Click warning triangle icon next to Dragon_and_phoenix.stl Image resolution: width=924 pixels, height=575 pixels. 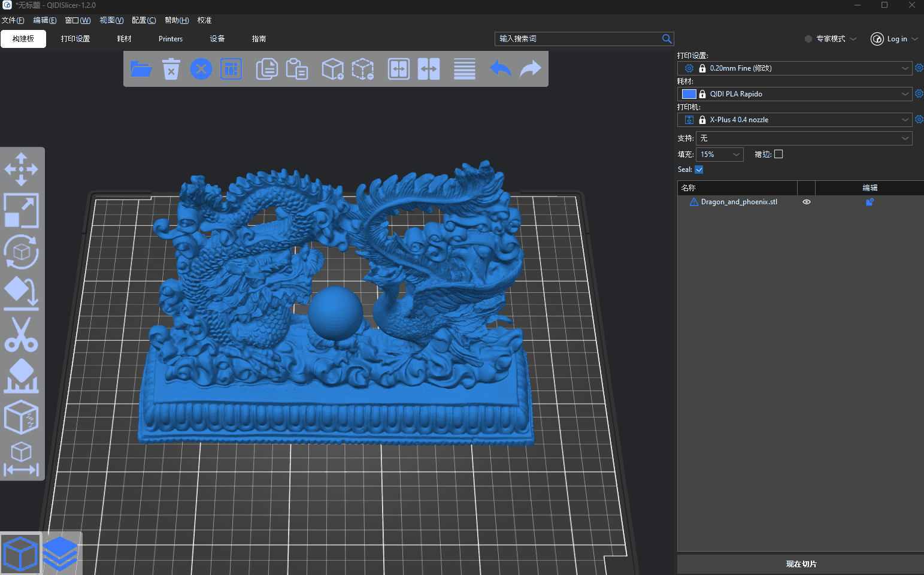694,202
